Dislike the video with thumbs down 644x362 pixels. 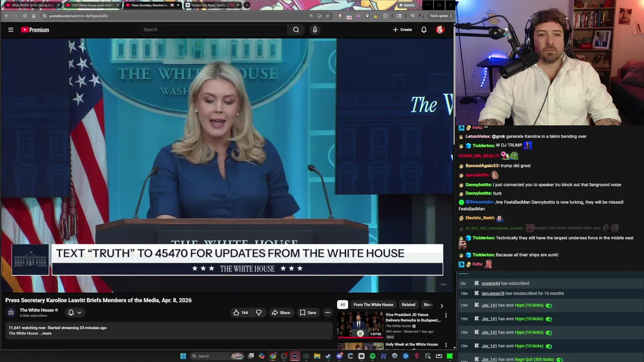(x=259, y=313)
